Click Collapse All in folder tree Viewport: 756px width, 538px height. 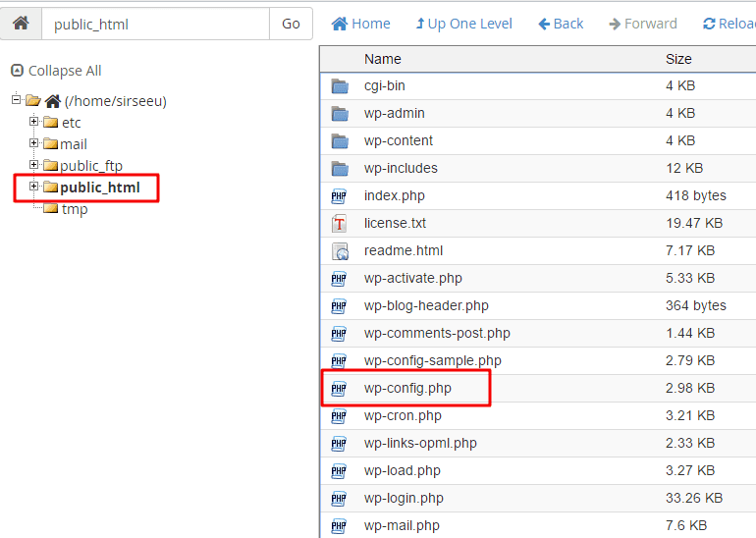56,71
